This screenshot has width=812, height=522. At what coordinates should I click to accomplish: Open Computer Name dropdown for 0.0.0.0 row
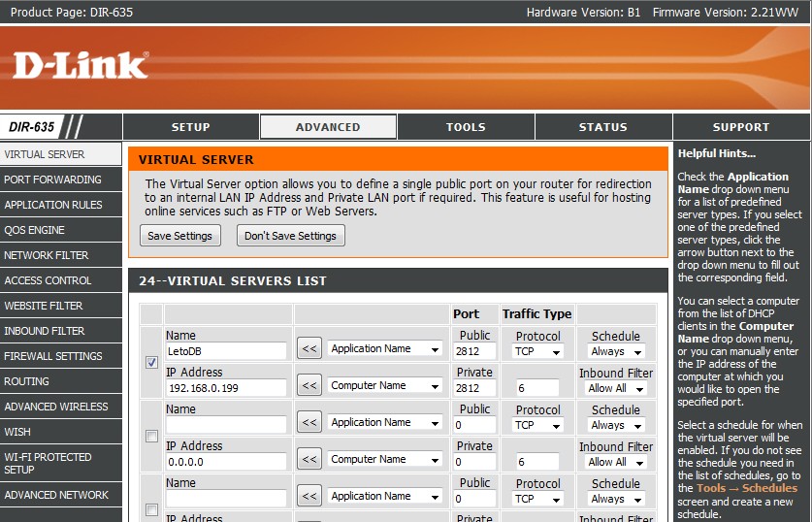pos(385,459)
